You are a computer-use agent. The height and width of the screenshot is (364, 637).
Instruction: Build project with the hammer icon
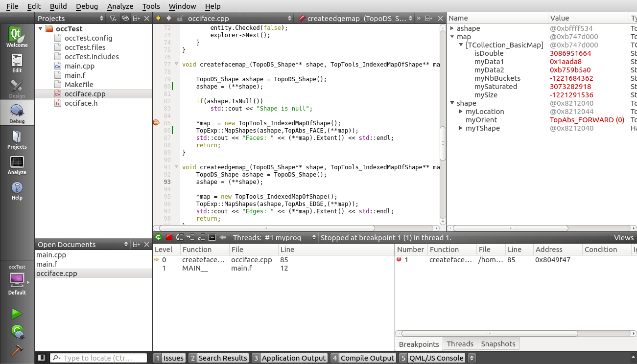[x=17, y=350]
